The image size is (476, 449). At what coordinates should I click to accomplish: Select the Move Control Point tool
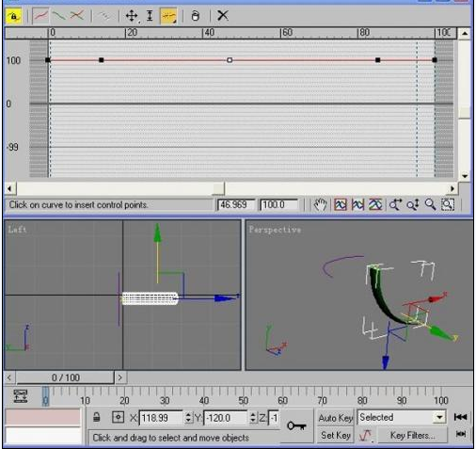point(132,16)
